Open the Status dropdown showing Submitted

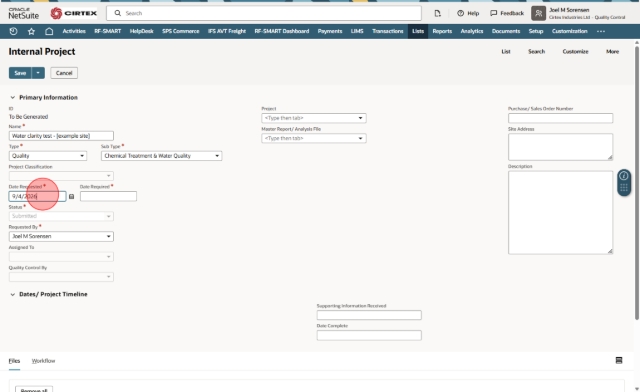[61, 216]
